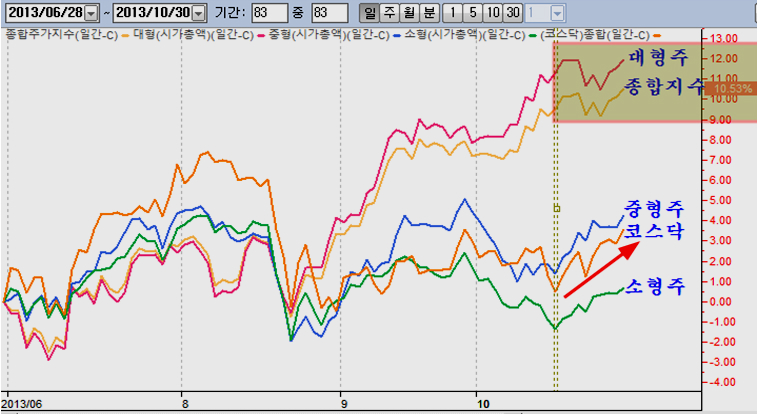Click the 중 count field showing 83
Screen dimensions: 759x415
pyautogui.click(x=328, y=13)
